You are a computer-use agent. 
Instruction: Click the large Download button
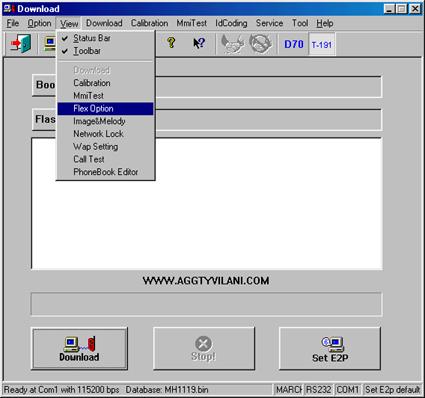(x=79, y=349)
